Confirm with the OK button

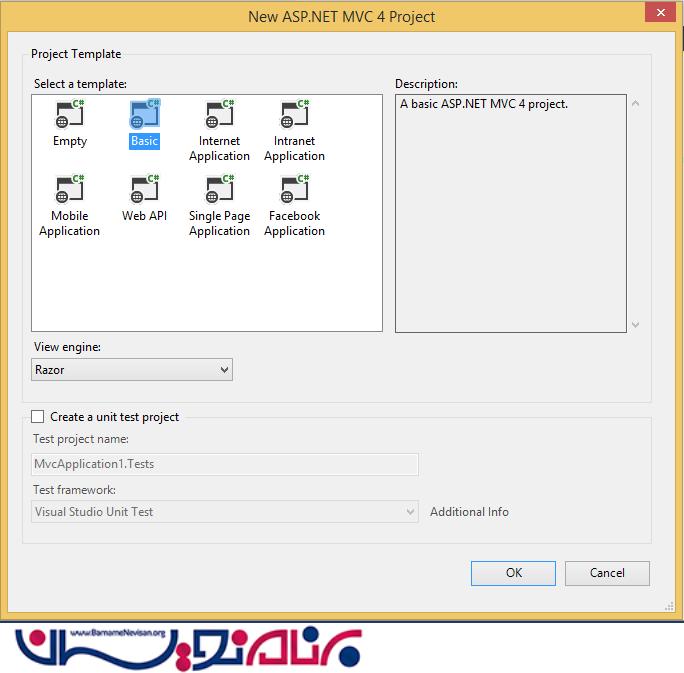513,573
